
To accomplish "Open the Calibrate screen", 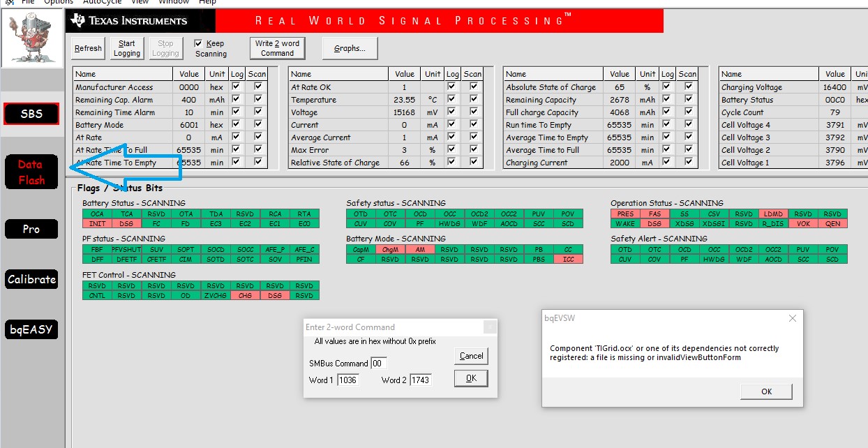I will (31, 279).
